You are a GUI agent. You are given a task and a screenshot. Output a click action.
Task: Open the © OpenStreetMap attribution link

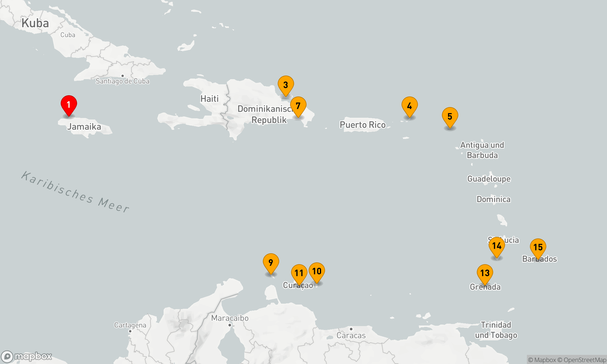(582, 360)
